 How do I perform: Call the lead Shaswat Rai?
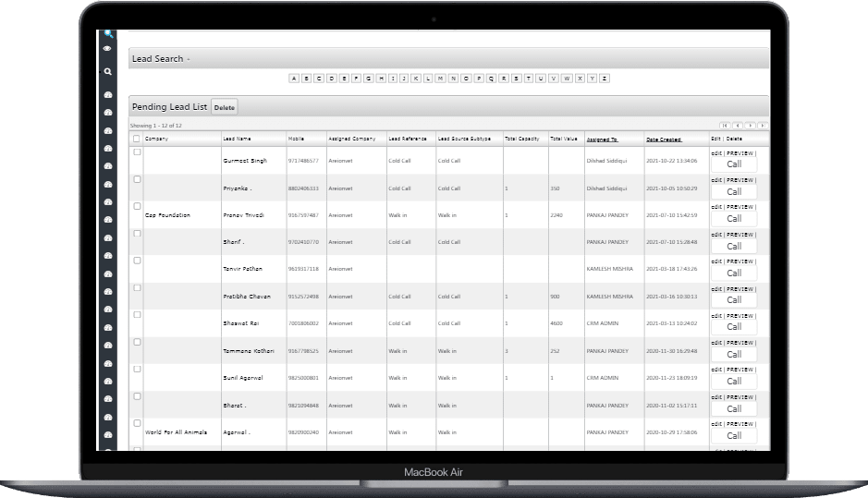click(734, 327)
